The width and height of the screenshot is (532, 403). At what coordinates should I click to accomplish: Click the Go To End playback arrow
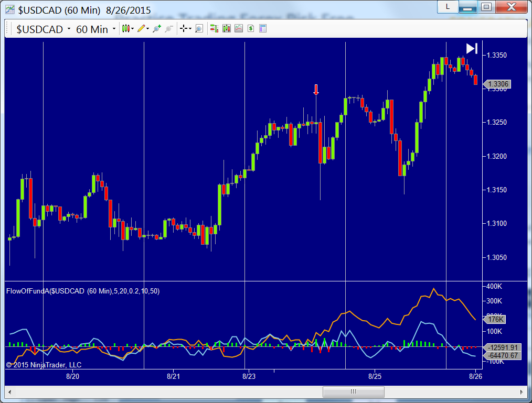point(471,48)
